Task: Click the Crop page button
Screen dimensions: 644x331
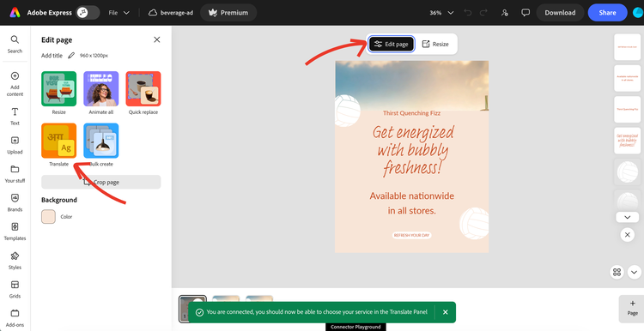Action: tap(101, 182)
